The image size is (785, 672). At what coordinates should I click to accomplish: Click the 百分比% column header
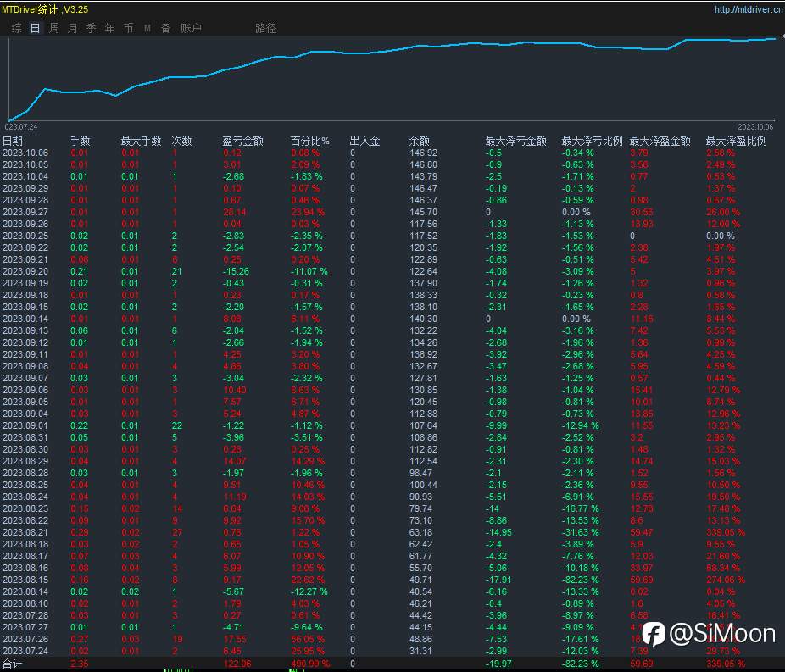click(x=310, y=142)
